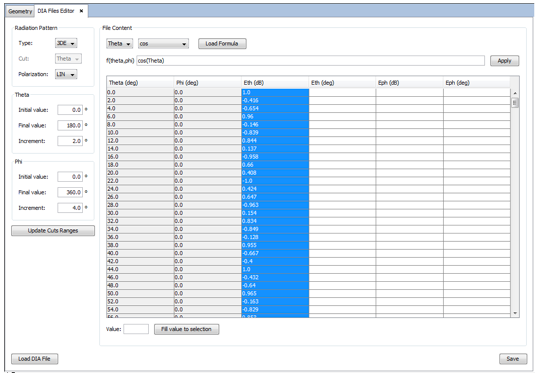Select the -0.963 cell in Eth (dB)
This screenshot has width=539, height=375.
(x=275, y=205)
